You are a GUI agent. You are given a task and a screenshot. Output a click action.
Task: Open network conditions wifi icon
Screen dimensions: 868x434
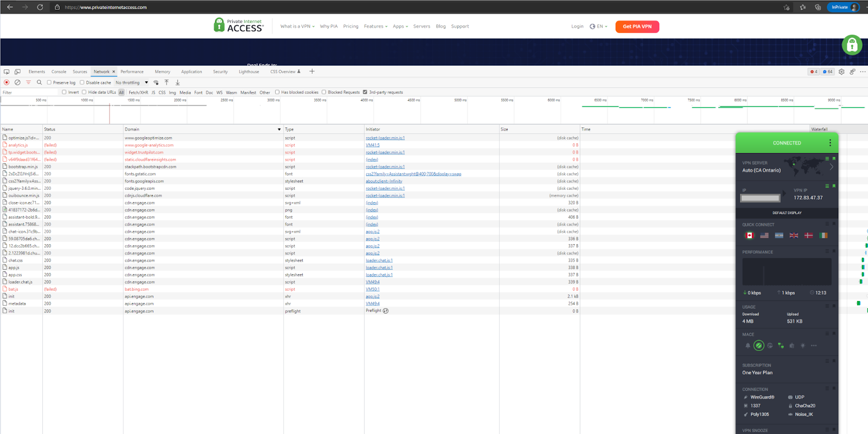tap(156, 82)
